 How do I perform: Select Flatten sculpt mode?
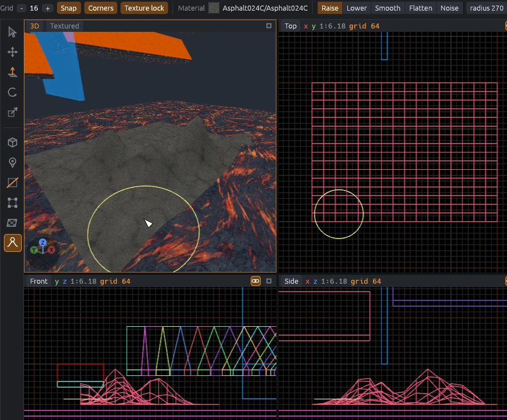coord(420,8)
